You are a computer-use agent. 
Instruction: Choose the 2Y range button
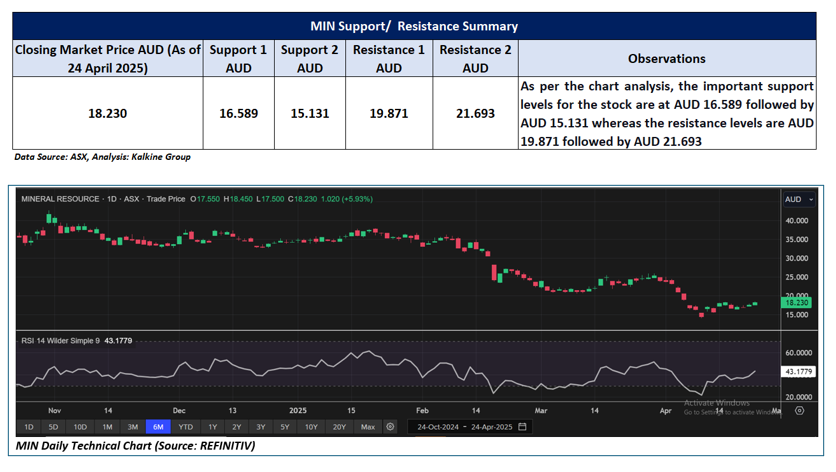(x=237, y=427)
